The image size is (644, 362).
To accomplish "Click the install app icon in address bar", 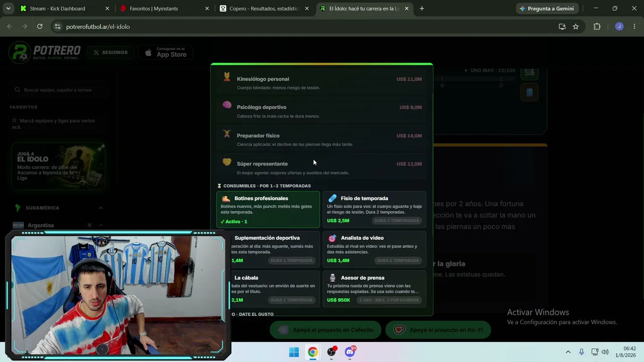I will click(562, 27).
